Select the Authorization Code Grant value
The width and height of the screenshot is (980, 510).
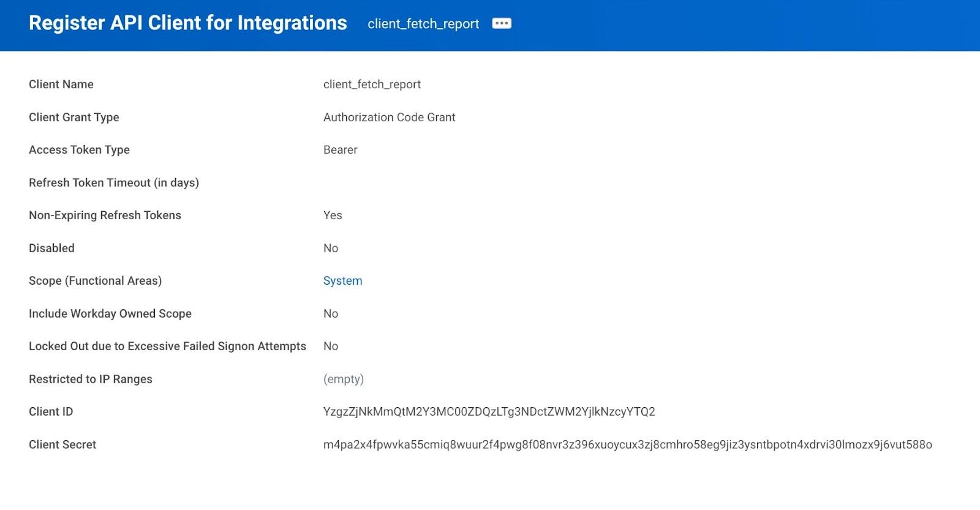tap(389, 117)
